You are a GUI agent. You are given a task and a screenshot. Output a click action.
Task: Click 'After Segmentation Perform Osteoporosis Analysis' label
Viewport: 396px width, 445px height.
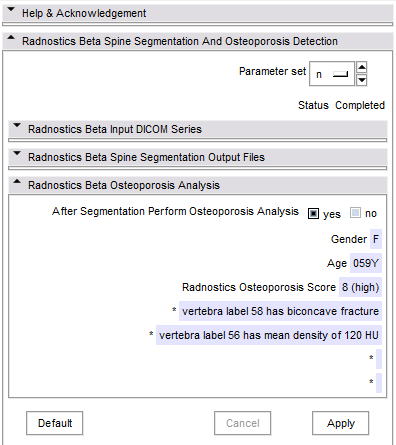(x=175, y=211)
